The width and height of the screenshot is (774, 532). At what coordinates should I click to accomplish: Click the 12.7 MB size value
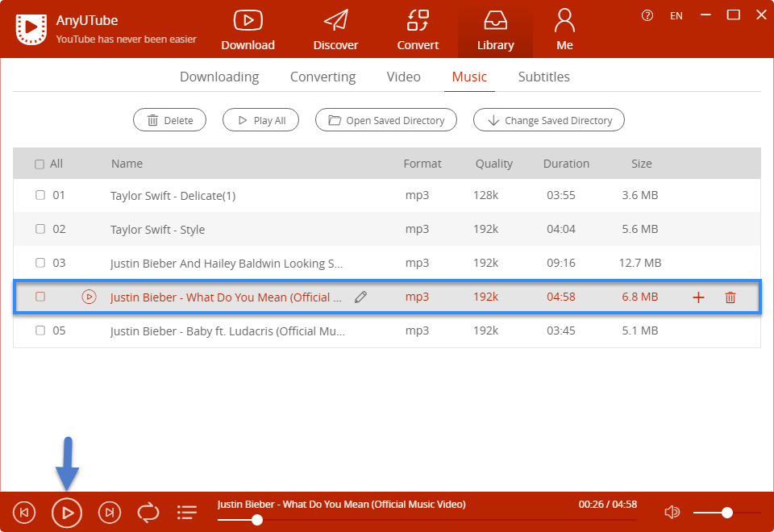coord(639,263)
